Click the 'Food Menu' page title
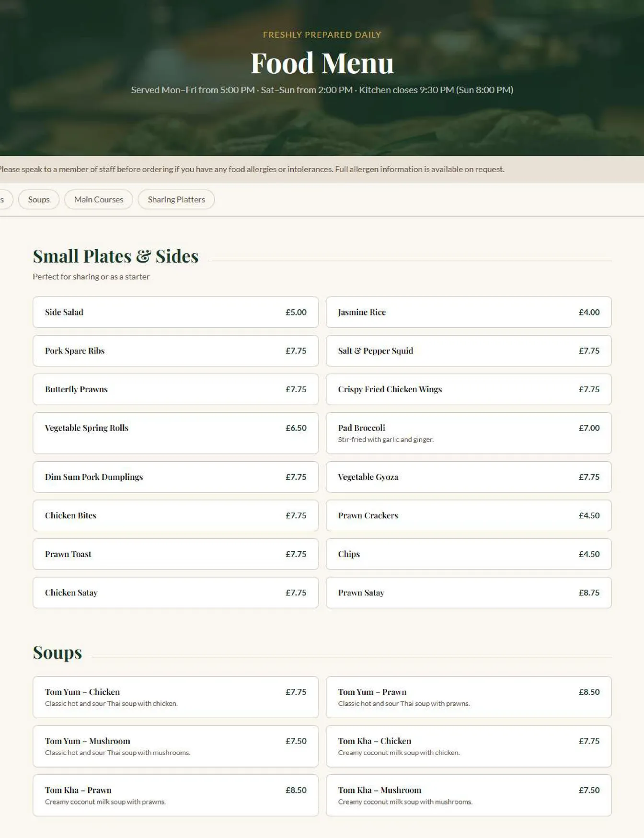This screenshot has height=838, width=644. coord(322,63)
